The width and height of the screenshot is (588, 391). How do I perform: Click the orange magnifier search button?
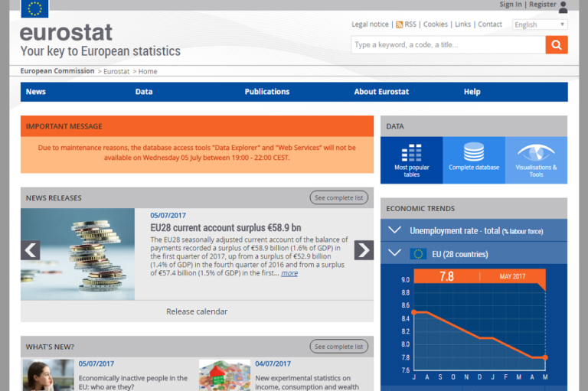pyautogui.click(x=557, y=45)
